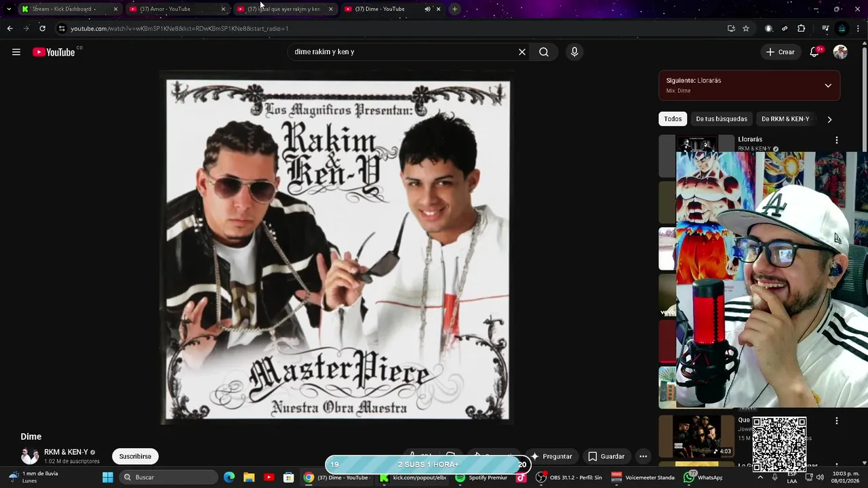Image resolution: width=868 pixels, height=488 pixels.
Task: Open Microsoft Store from the taskbar
Action: tap(288, 477)
